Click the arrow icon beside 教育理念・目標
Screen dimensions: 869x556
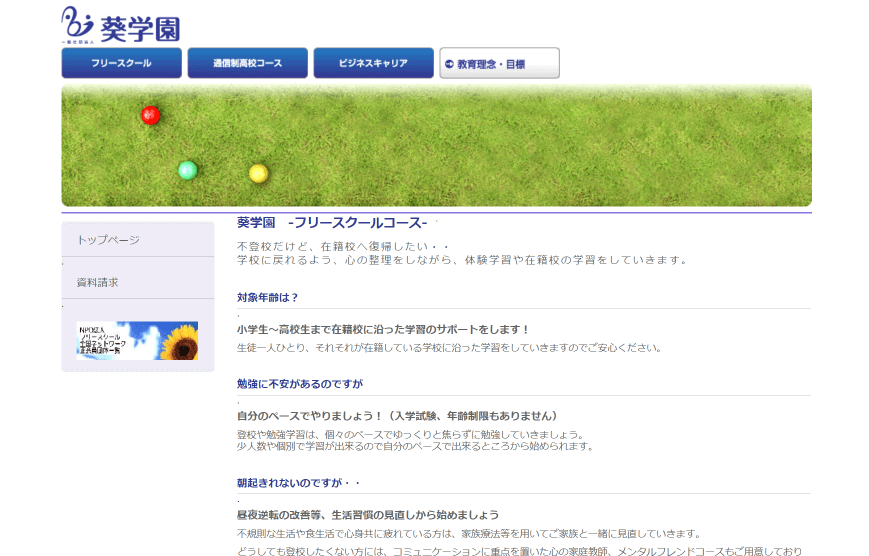coord(449,64)
